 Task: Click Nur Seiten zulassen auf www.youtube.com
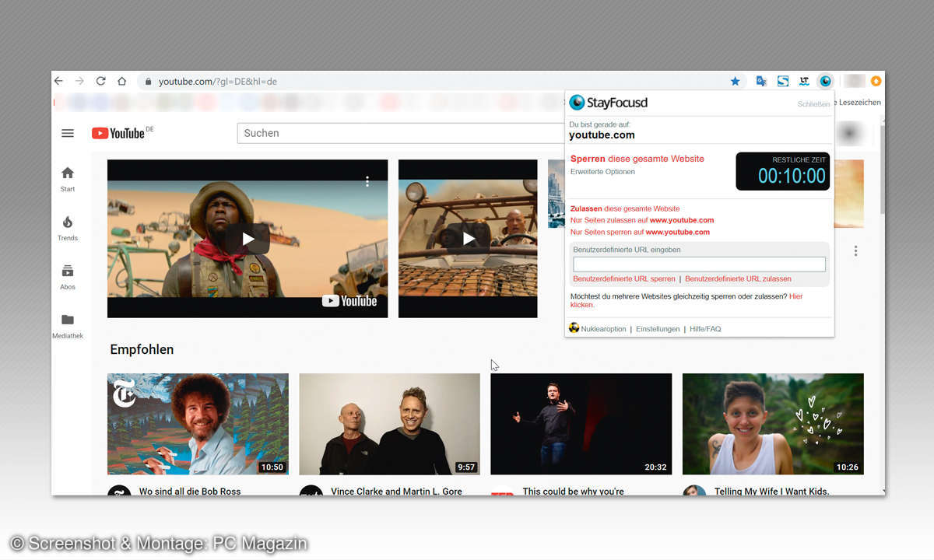click(642, 220)
